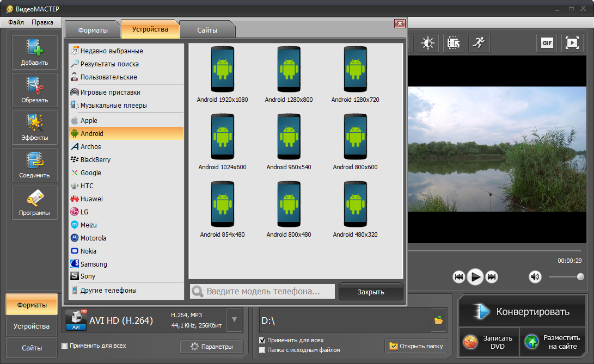Pick the Android 1024x600 preset
This screenshot has width=594, height=364.
(222, 142)
